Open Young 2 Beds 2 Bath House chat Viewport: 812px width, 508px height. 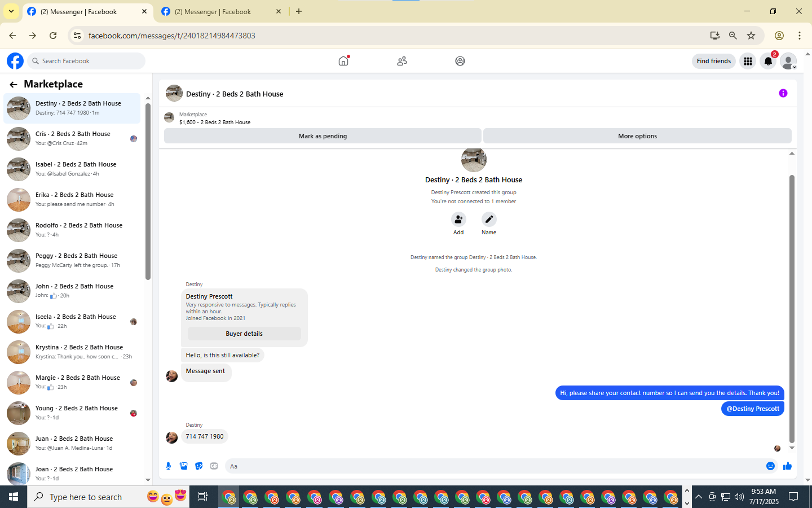[72, 413]
